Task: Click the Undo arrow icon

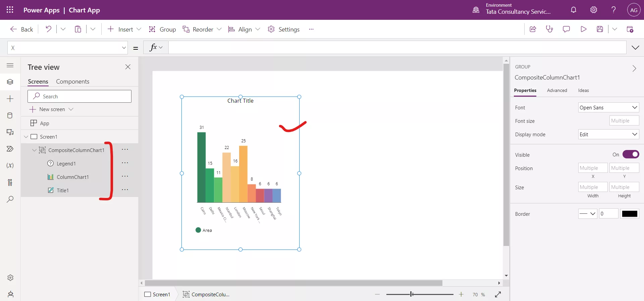Action: click(x=49, y=29)
